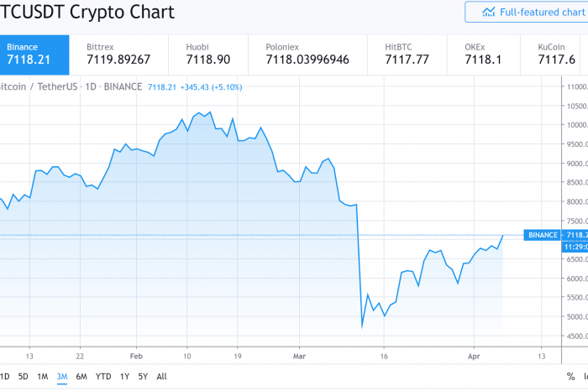The image size is (588, 391).
Task: Change chart range to 1Y
Action: coord(124,377)
